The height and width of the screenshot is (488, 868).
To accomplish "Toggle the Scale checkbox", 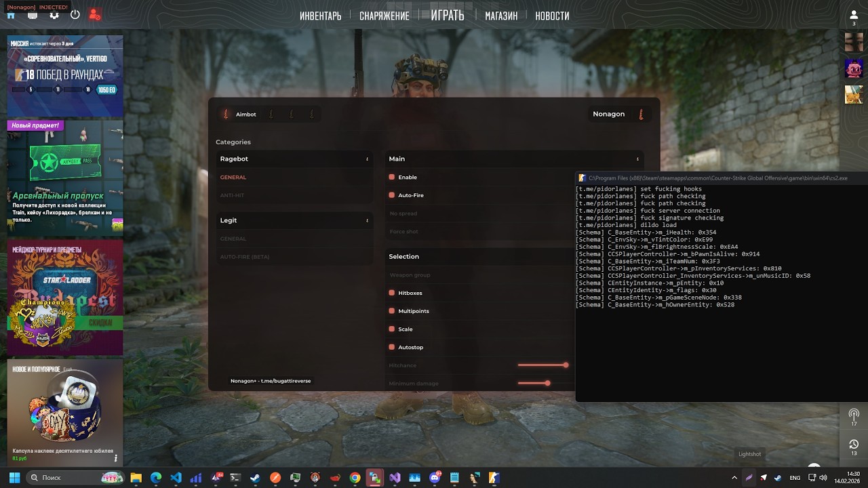I will [x=392, y=329].
